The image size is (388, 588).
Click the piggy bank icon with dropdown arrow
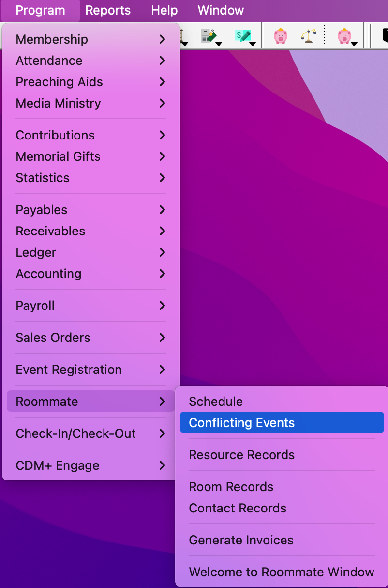click(345, 36)
